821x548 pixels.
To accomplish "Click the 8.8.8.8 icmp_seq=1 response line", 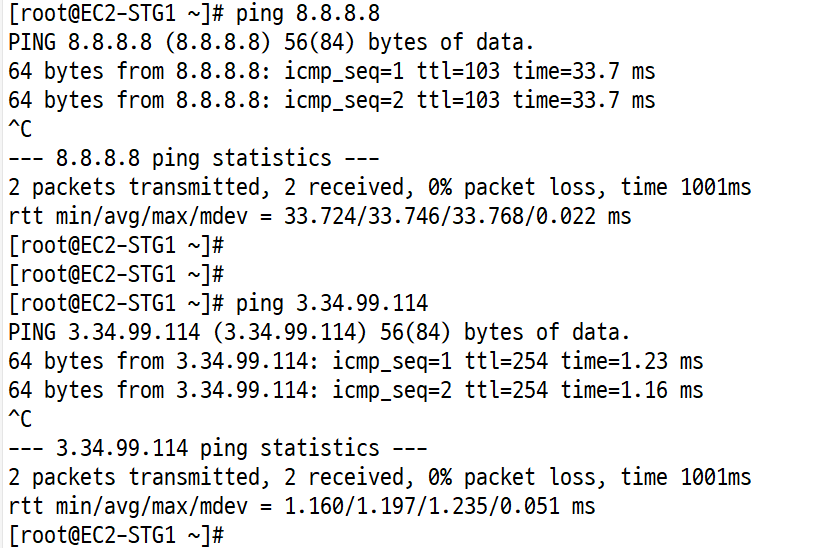I will click(x=331, y=72).
